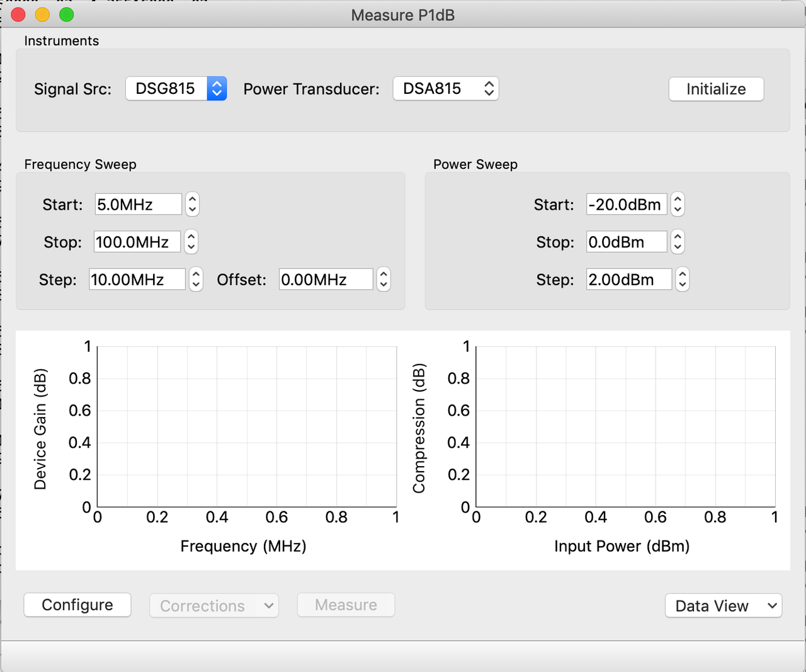The width and height of the screenshot is (806, 672).
Task: Open the Data View dropdown
Action: 724,606
